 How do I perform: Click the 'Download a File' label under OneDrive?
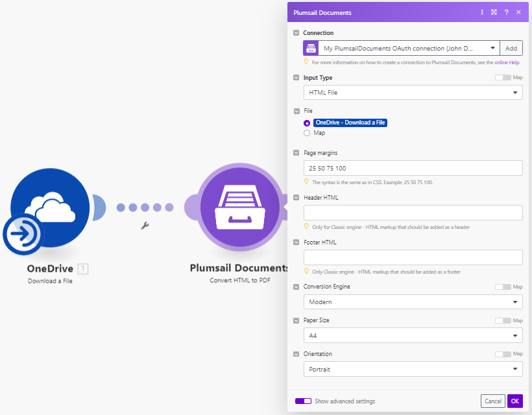pos(50,281)
